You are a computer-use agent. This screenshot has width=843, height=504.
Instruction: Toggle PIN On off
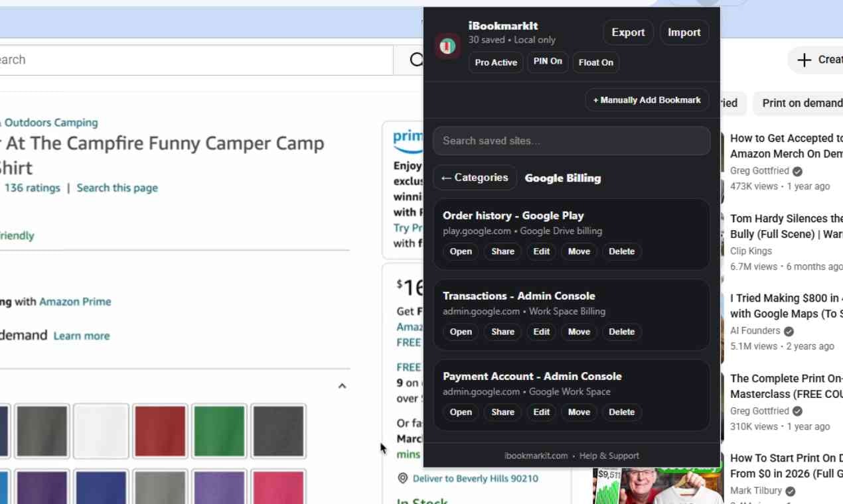pos(547,61)
